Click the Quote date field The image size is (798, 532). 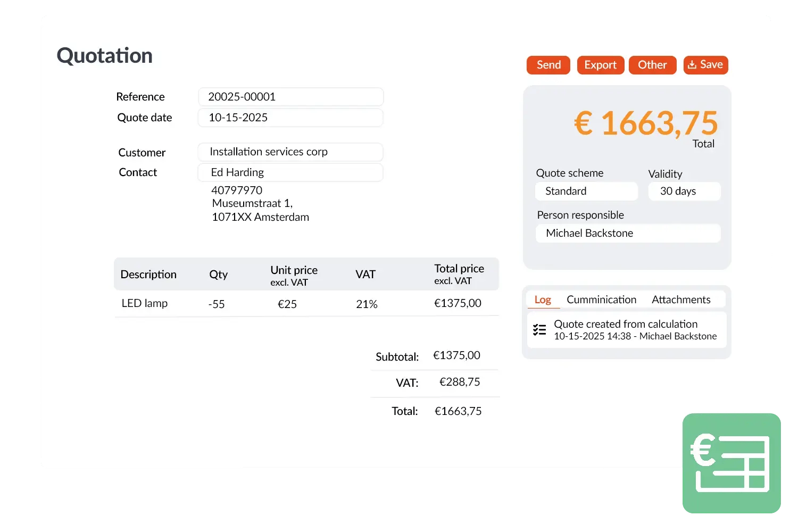click(290, 118)
